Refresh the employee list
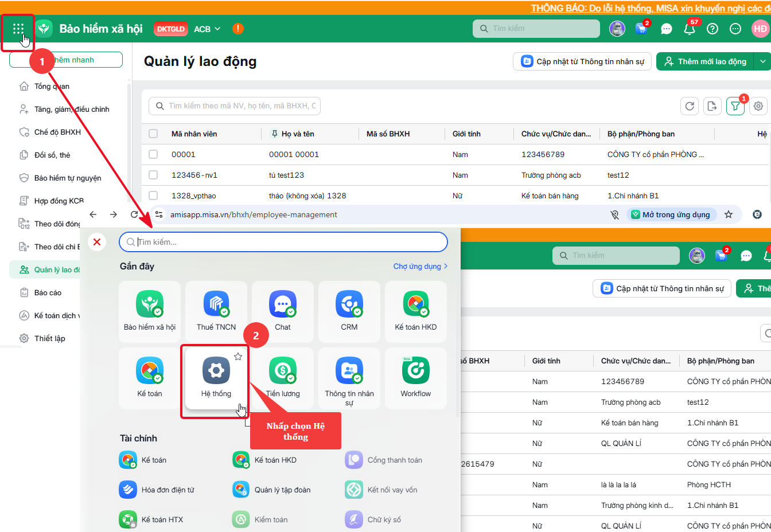 click(690, 106)
